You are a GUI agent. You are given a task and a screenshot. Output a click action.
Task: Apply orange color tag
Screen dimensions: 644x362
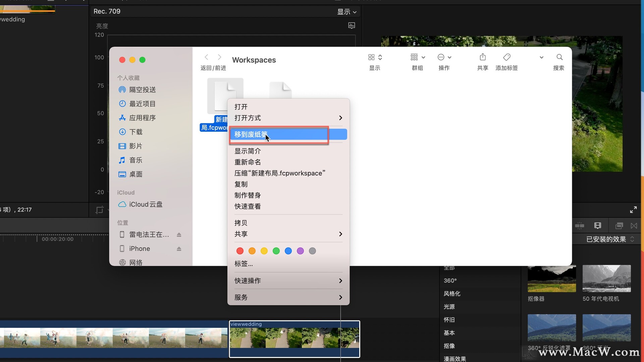252,251
